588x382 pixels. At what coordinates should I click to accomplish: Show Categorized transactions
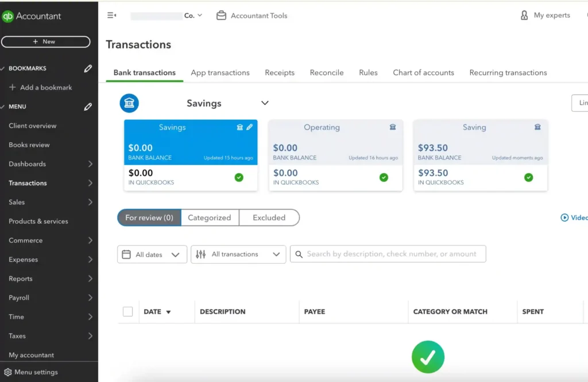210,217
